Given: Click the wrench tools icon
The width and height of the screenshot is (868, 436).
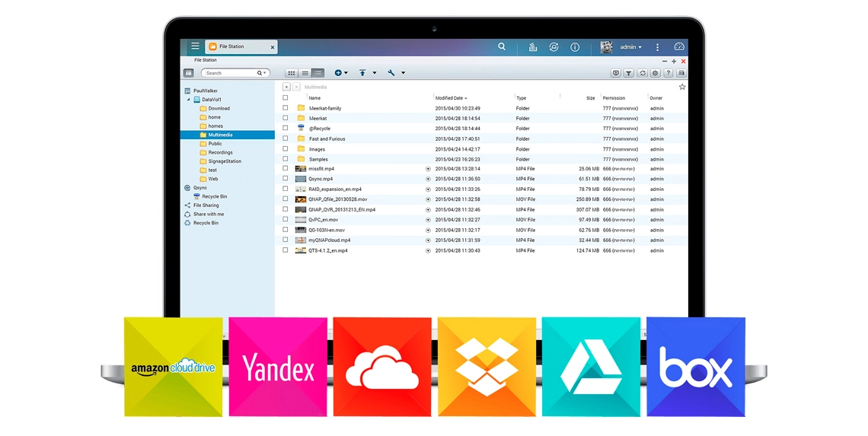Looking at the screenshot, I should click(391, 72).
